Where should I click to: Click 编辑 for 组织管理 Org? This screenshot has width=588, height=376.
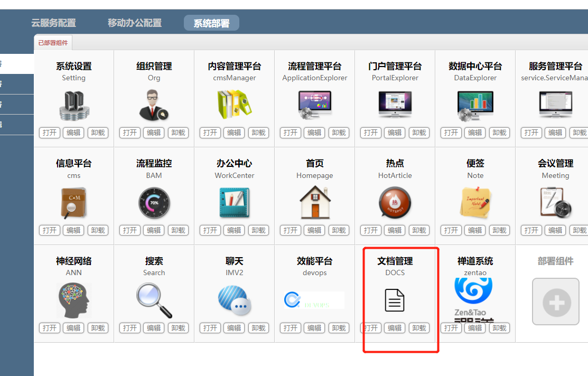(x=154, y=133)
